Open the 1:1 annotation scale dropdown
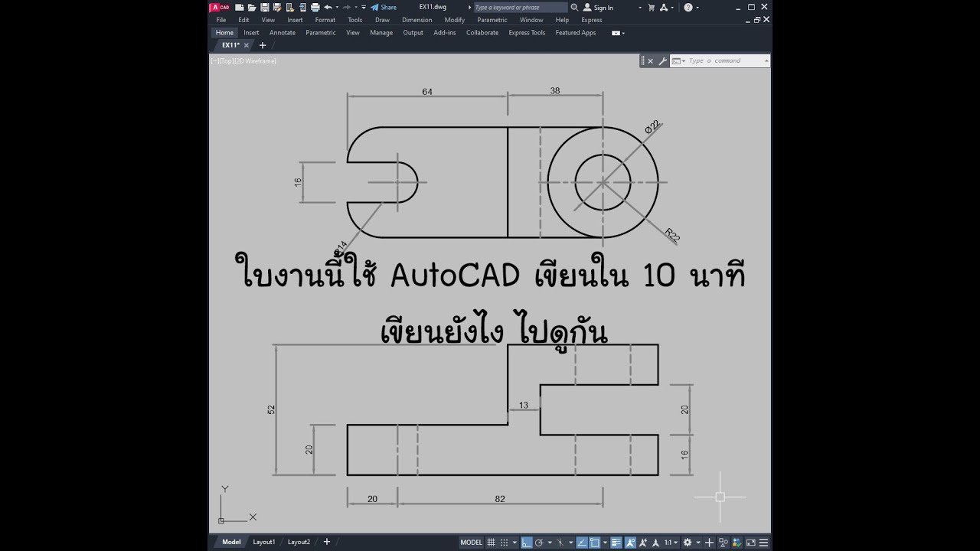The image size is (980, 551). 673,543
